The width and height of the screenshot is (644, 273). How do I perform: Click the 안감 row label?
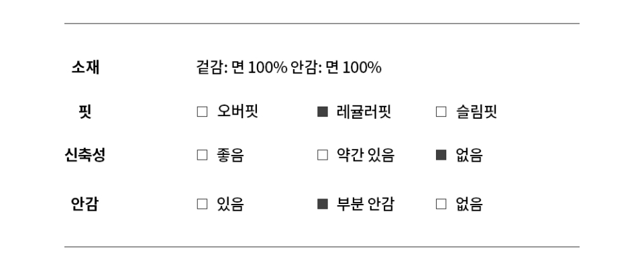coord(85,205)
